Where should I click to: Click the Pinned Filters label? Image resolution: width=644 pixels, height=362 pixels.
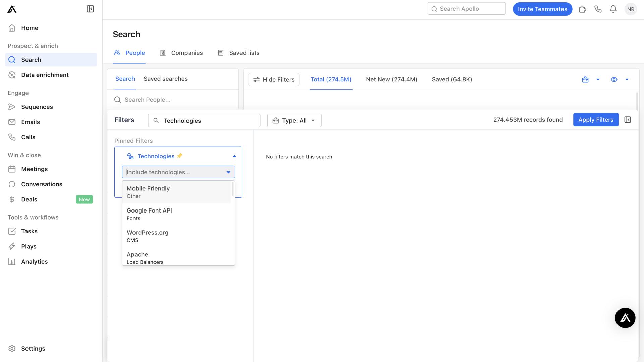coord(133,141)
